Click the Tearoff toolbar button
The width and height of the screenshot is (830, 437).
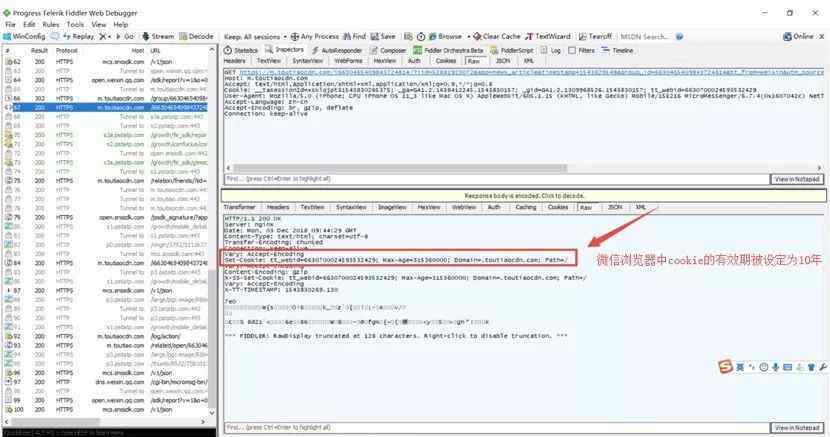(x=595, y=37)
